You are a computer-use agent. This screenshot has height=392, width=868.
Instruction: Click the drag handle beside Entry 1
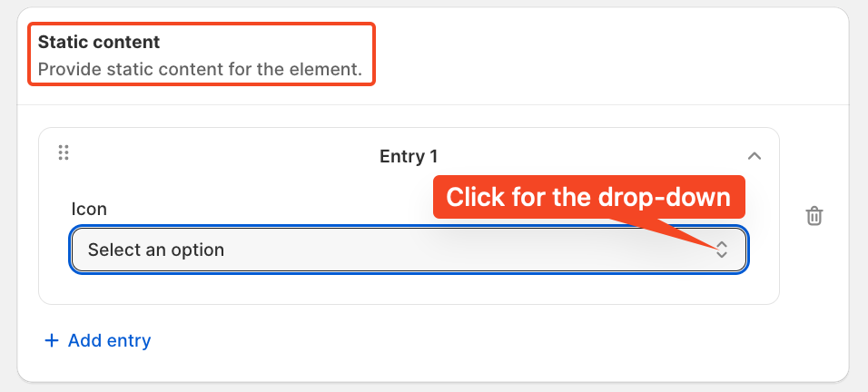[64, 152]
